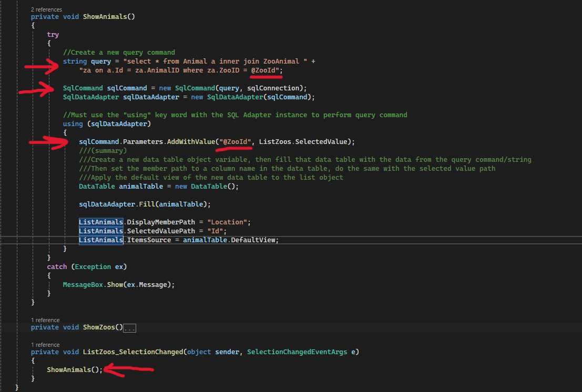Click the underlined @ZooId query parameter
Viewport: 582px width, 392px height.
coord(264,70)
